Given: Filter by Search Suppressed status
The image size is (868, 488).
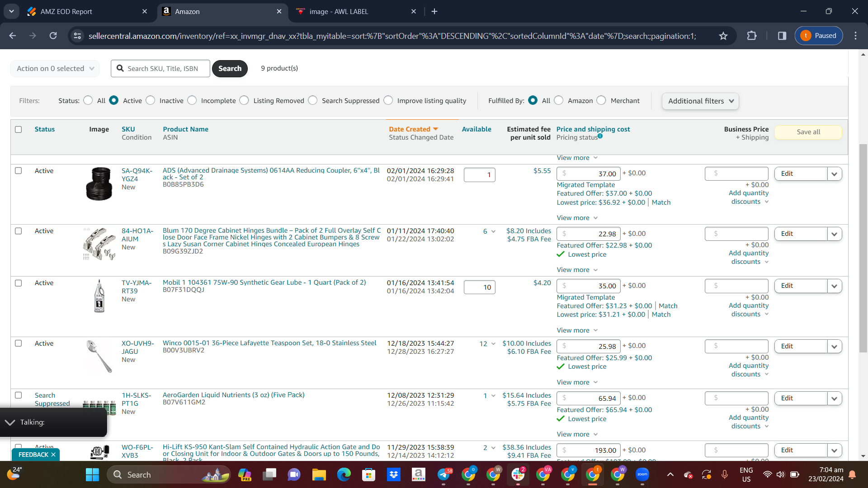Looking at the screenshot, I should tap(313, 100).
